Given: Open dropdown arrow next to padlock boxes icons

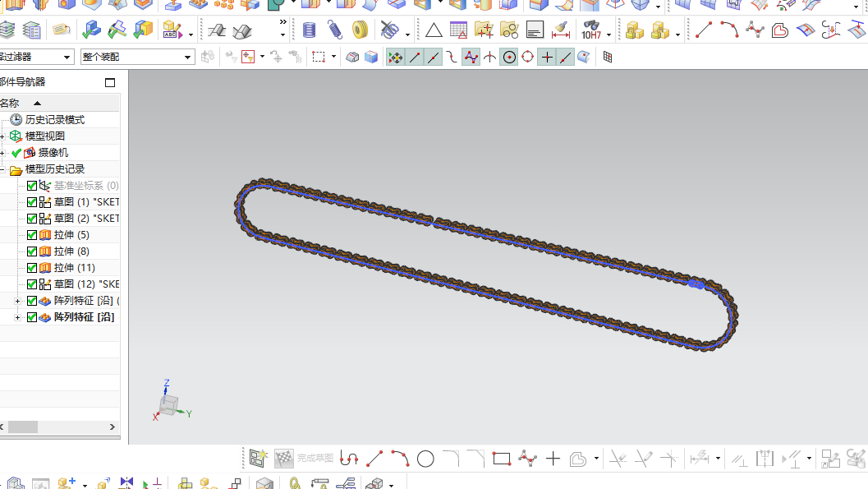Looking at the screenshot, I should tap(677, 35).
